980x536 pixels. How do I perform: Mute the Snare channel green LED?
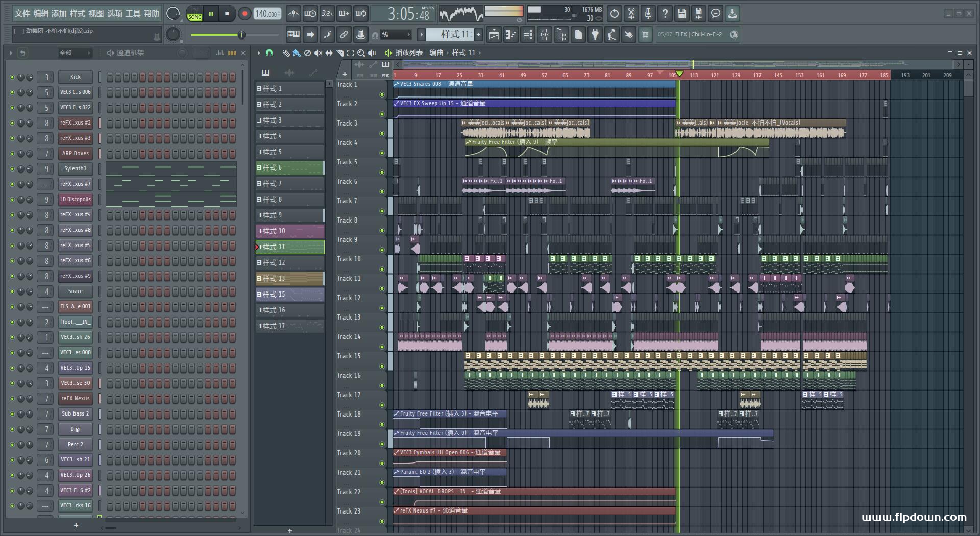tap(12, 291)
